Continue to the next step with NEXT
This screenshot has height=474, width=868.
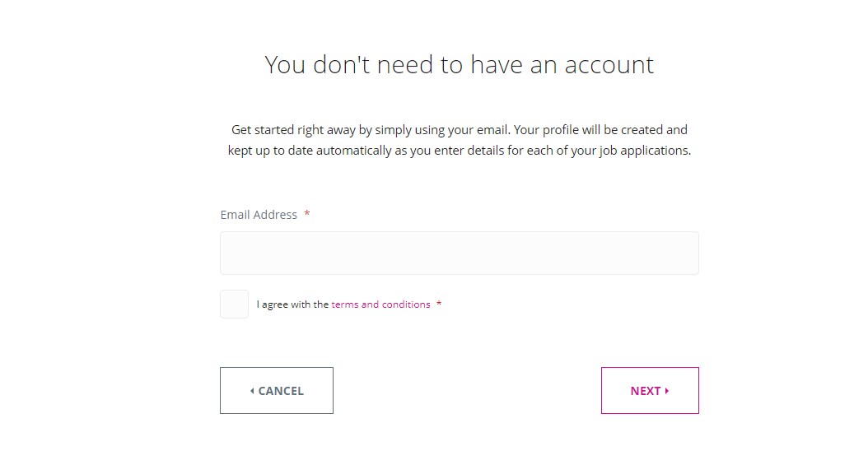tap(650, 391)
